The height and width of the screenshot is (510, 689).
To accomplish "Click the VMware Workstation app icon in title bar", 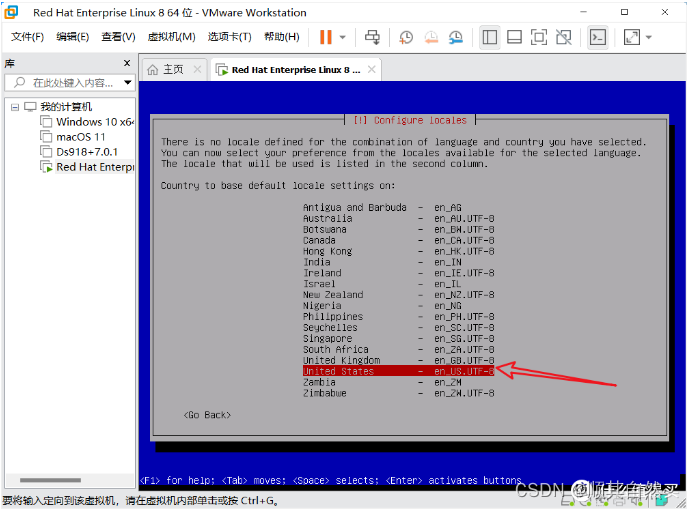I will [x=11, y=12].
